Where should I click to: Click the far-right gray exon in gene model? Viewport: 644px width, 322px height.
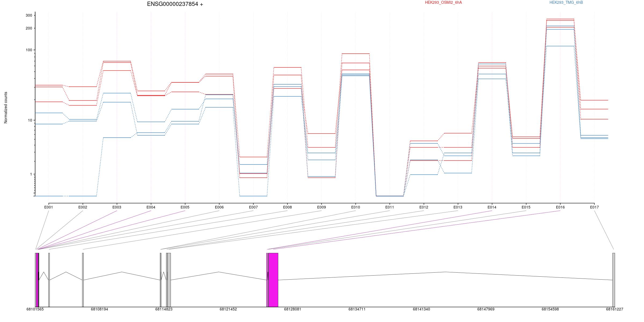coord(614,280)
